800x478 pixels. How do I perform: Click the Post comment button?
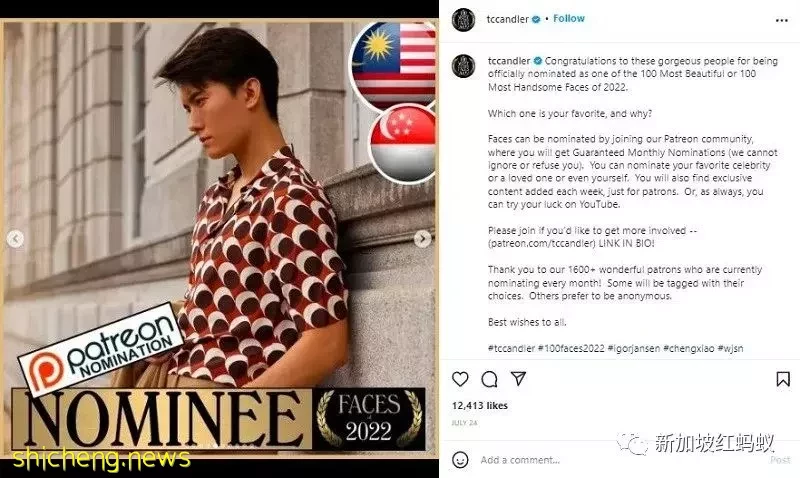[780, 460]
